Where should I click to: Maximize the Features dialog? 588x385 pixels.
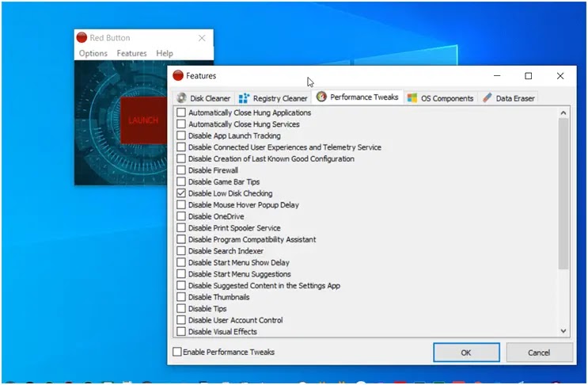tap(529, 76)
